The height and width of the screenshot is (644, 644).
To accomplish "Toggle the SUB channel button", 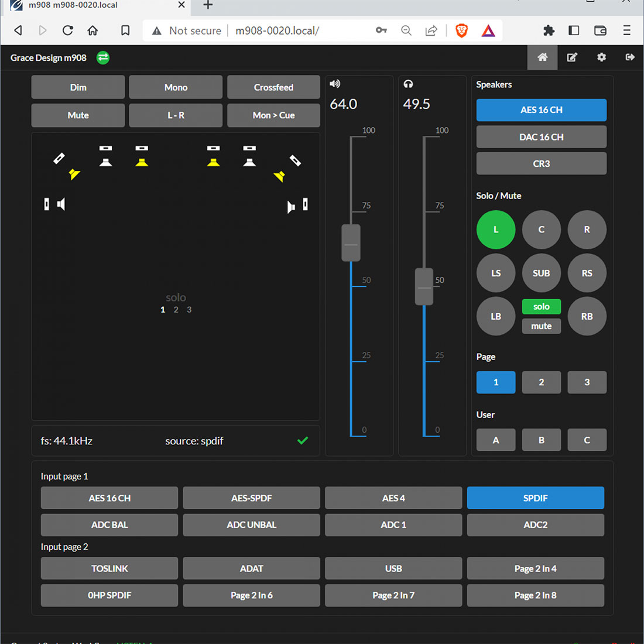I will tap(542, 273).
